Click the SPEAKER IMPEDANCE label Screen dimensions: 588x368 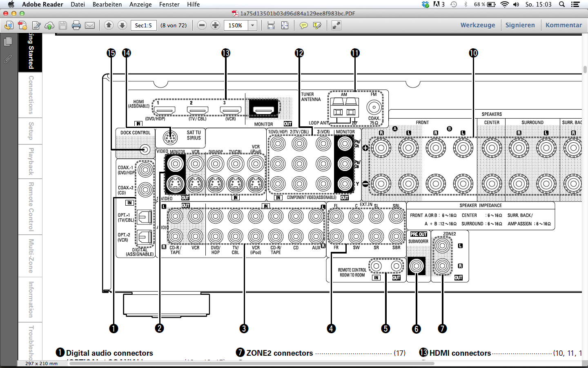[481, 205]
